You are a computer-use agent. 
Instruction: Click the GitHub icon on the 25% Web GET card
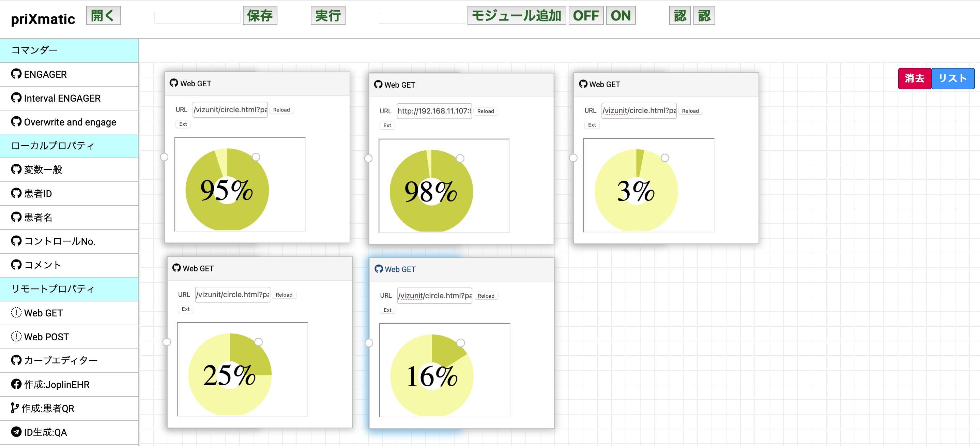(x=177, y=268)
